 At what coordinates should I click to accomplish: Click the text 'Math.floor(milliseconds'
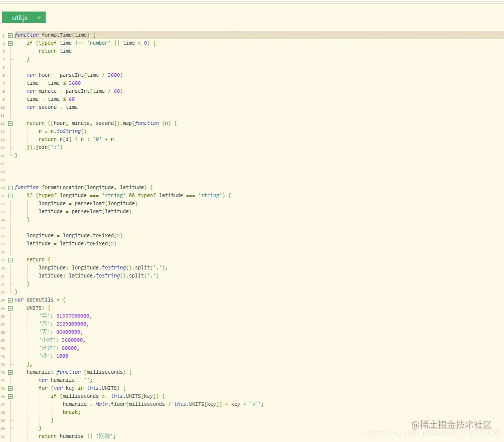[x=130, y=404]
